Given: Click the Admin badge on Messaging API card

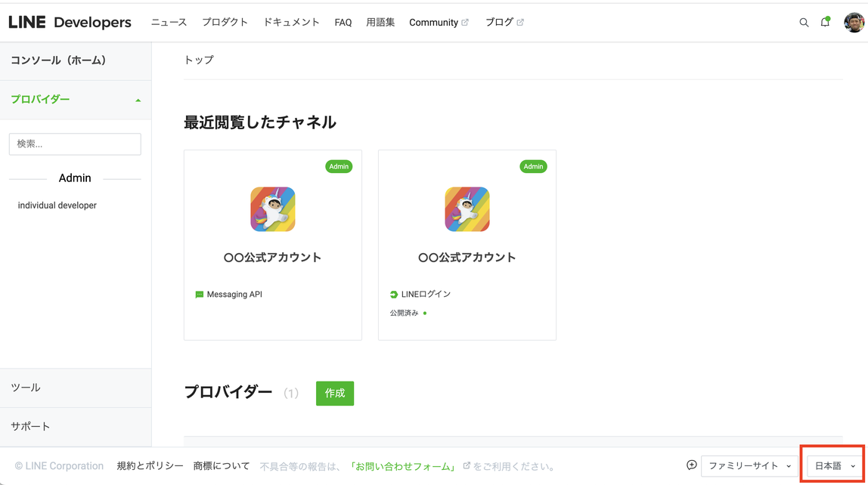Looking at the screenshot, I should 339,166.
